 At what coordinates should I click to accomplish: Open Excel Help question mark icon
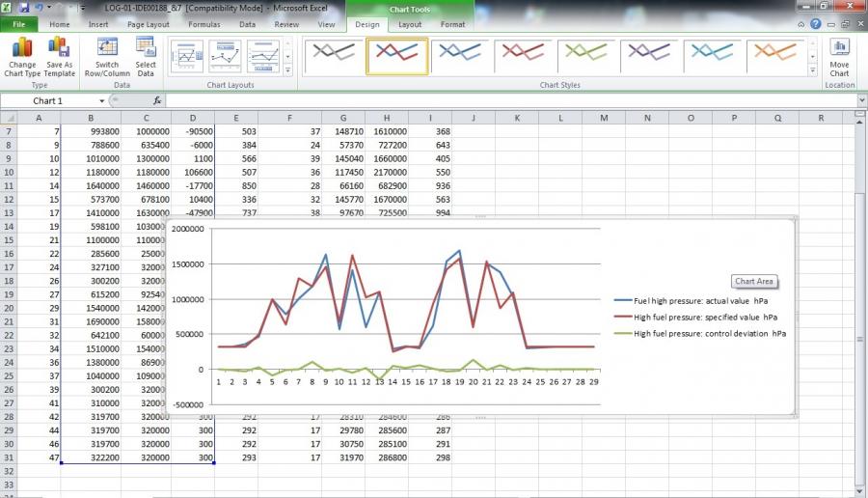coord(816,24)
